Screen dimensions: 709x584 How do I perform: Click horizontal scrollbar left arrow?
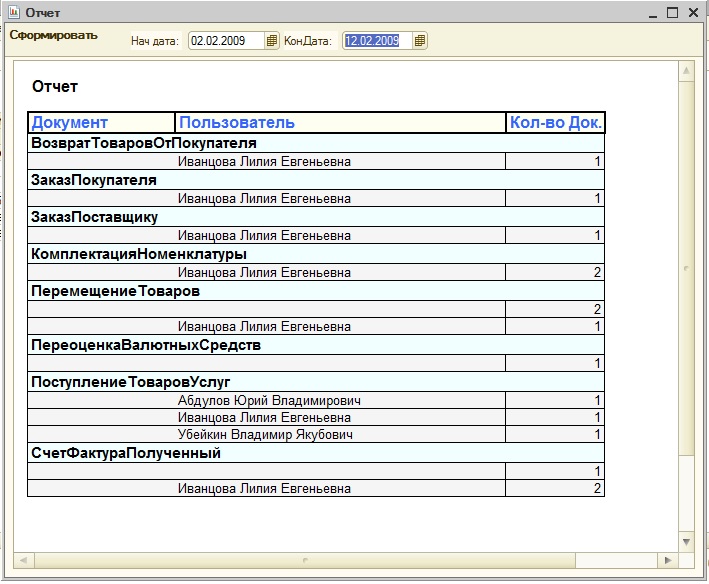pos(24,560)
